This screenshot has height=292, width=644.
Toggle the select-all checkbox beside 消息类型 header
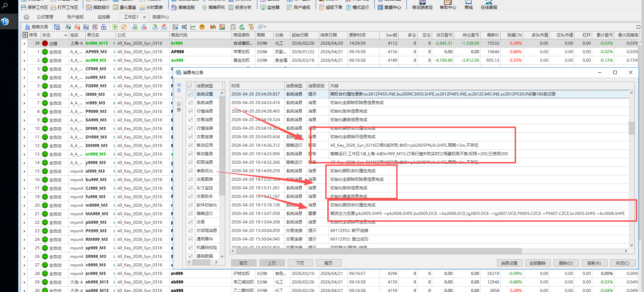[x=190, y=86]
